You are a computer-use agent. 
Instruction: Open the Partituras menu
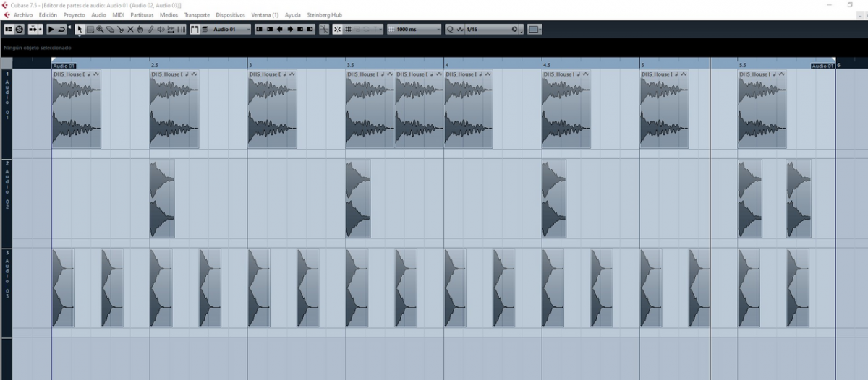point(142,14)
